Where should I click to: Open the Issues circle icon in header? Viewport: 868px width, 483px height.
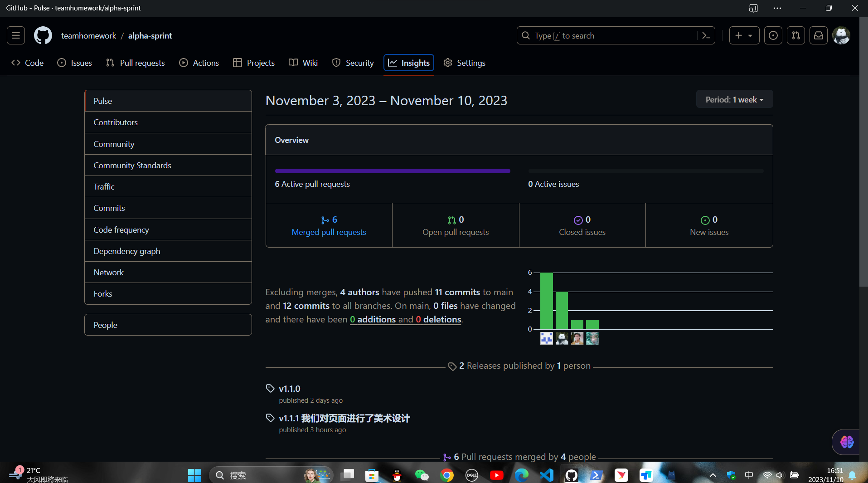773,35
